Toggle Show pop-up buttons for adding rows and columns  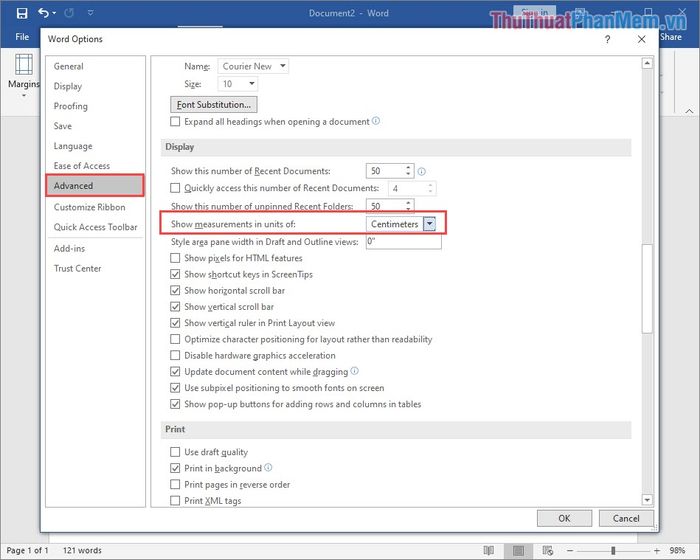click(x=175, y=404)
